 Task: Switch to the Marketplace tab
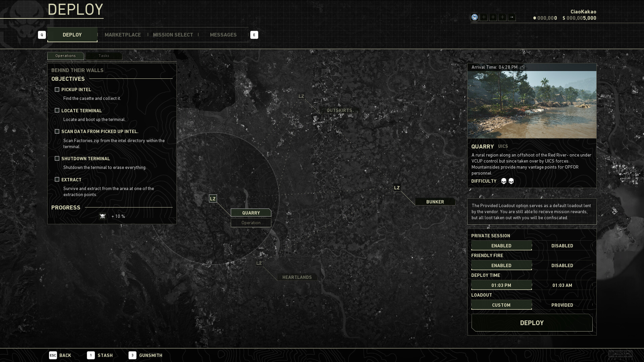click(122, 35)
